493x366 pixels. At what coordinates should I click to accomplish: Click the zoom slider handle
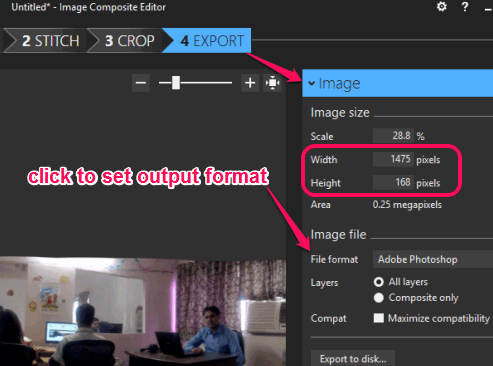[176, 83]
